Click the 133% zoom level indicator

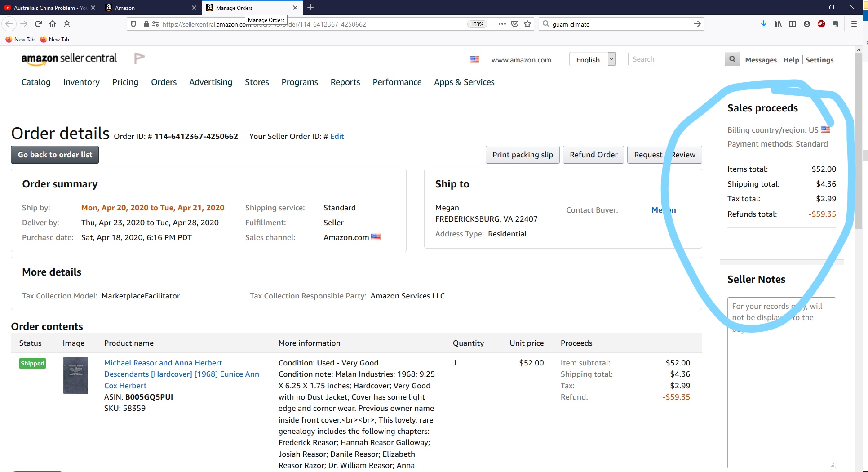[478, 24]
